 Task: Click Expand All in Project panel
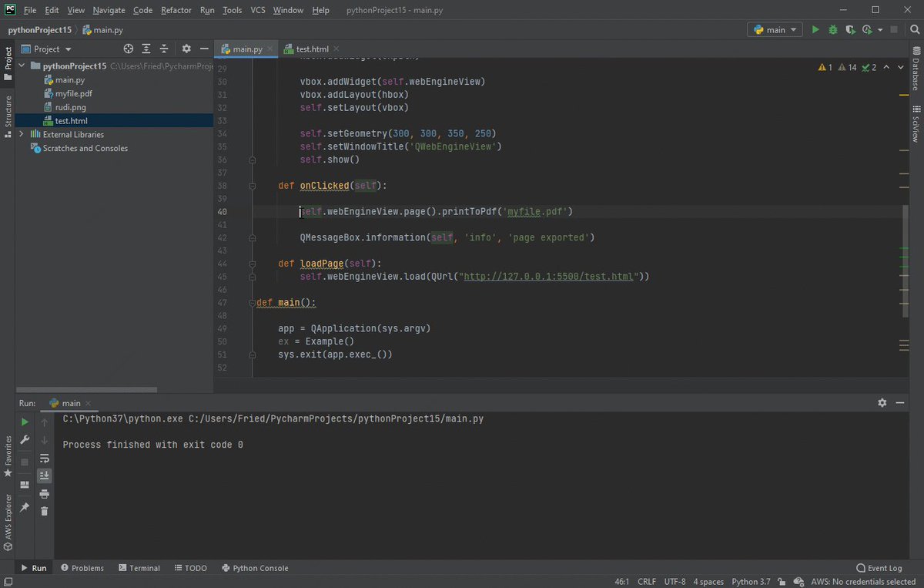146,49
